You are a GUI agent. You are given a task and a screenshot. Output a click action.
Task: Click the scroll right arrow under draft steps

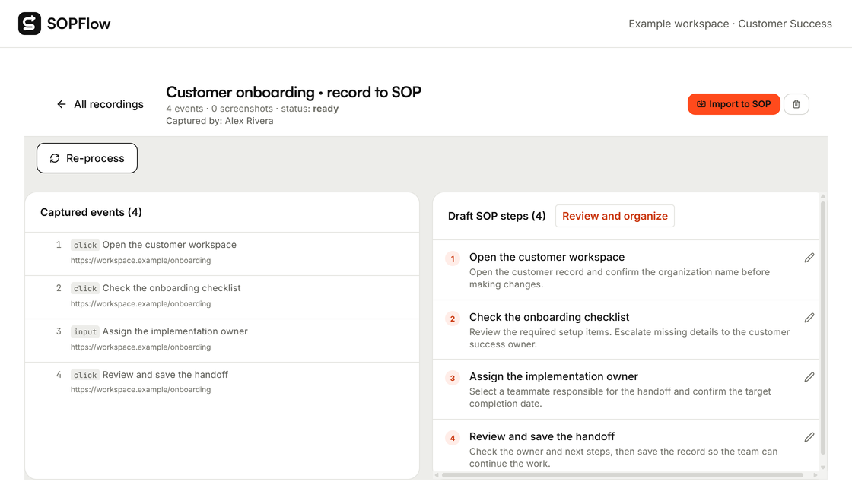pos(815,475)
